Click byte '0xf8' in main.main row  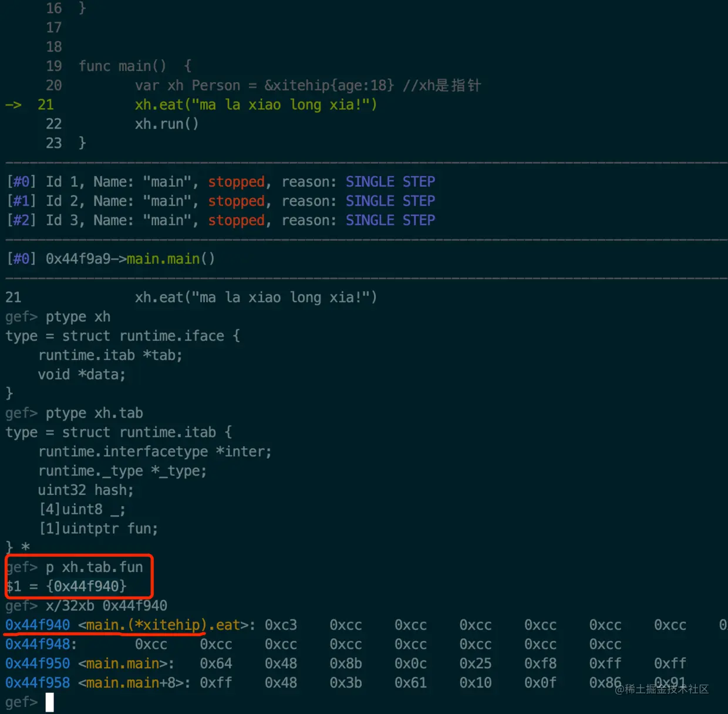pyautogui.click(x=540, y=664)
